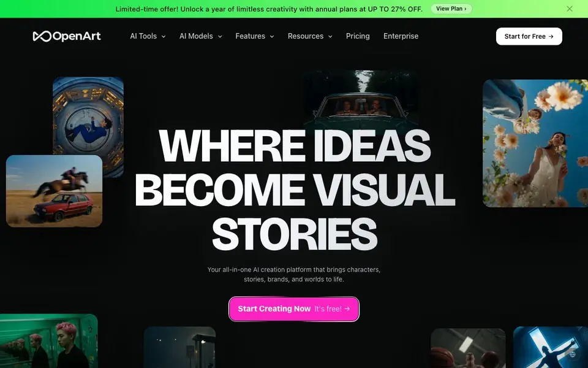The width and height of the screenshot is (588, 368).
Task: Expand the AI Tools menu
Action: pyautogui.click(x=148, y=36)
